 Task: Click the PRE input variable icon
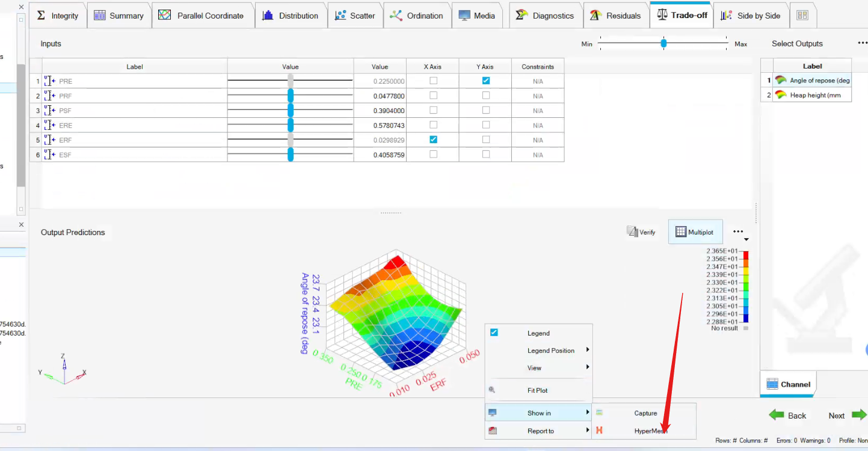click(50, 81)
